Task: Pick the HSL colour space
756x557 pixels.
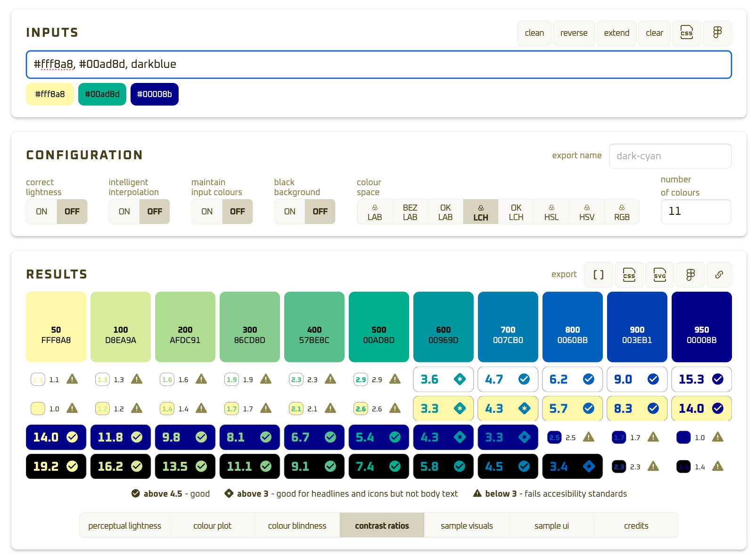Action: [x=551, y=212]
